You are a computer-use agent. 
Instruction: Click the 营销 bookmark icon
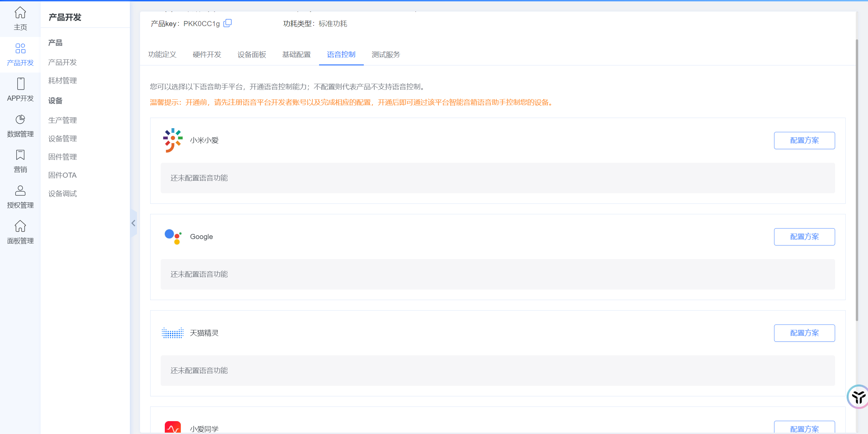[20, 155]
